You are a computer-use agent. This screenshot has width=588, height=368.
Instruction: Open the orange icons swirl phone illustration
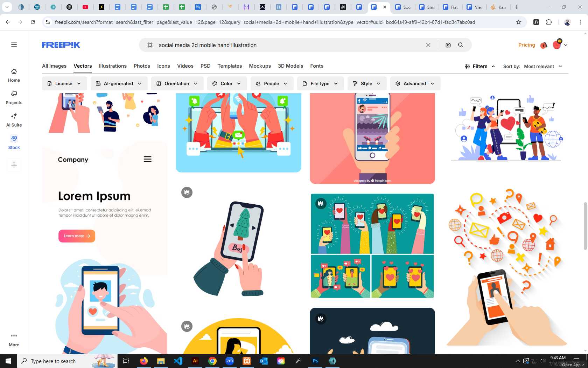coord(506,267)
